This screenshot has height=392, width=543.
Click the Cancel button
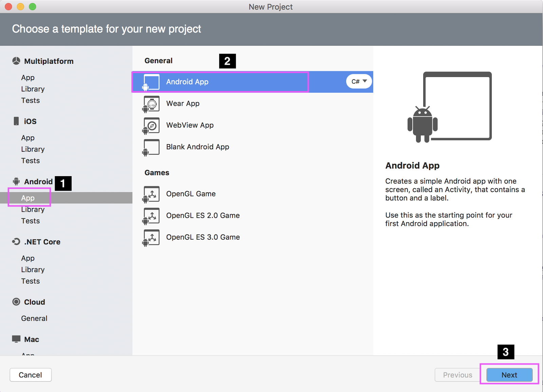tap(31, 375)
